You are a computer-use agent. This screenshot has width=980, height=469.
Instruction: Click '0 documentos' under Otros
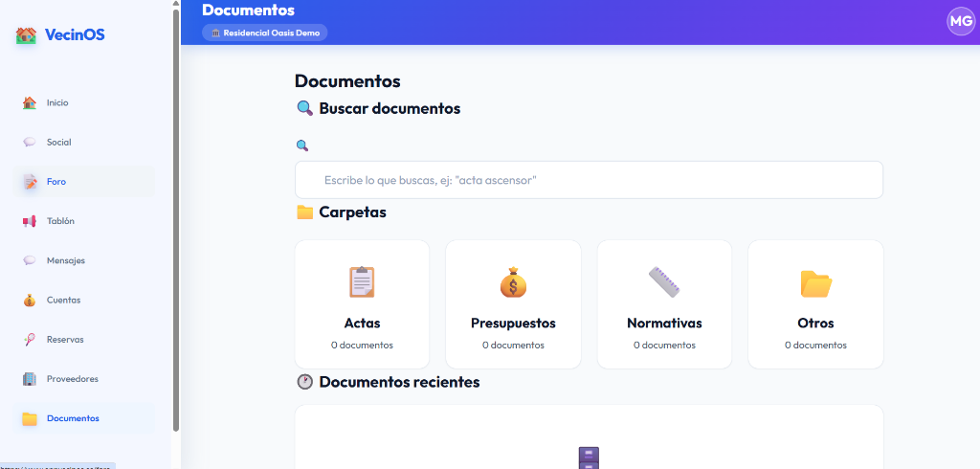pyautogui.click(x=815, y=346)
